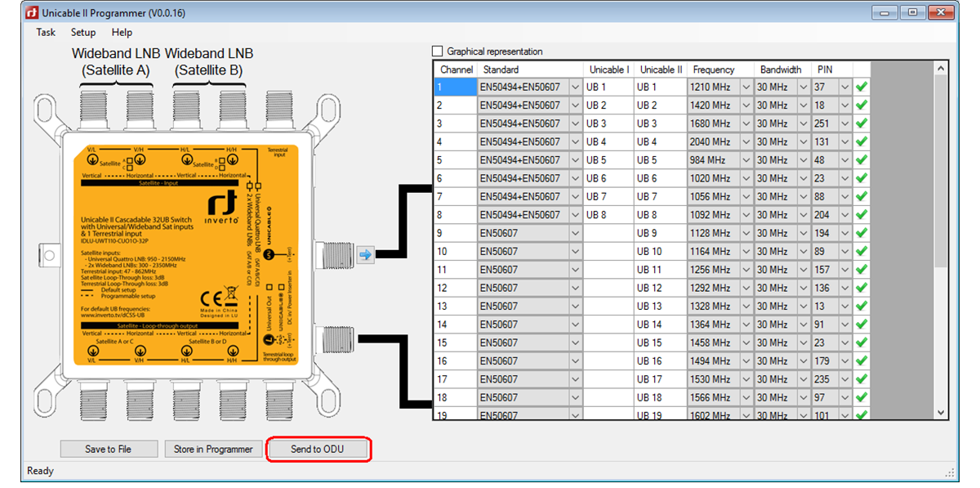Viewport: 980px width, 488px height.
Task: Click the green checkmark in channel 1 row
Action: (862, 87)
